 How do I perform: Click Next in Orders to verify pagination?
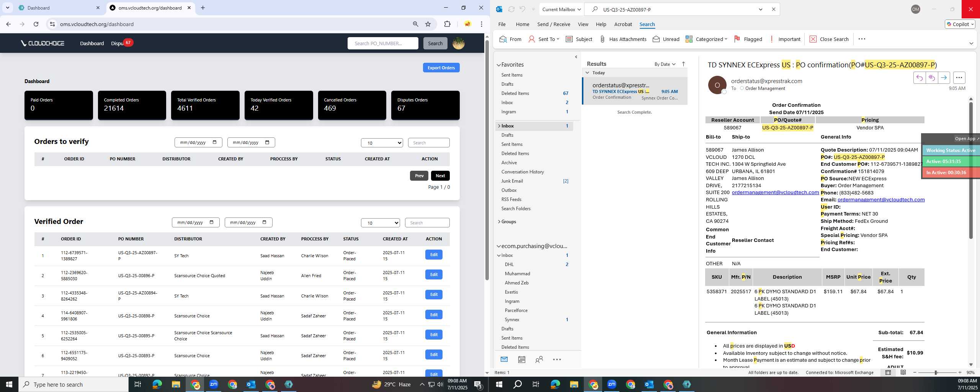(440, 176)
